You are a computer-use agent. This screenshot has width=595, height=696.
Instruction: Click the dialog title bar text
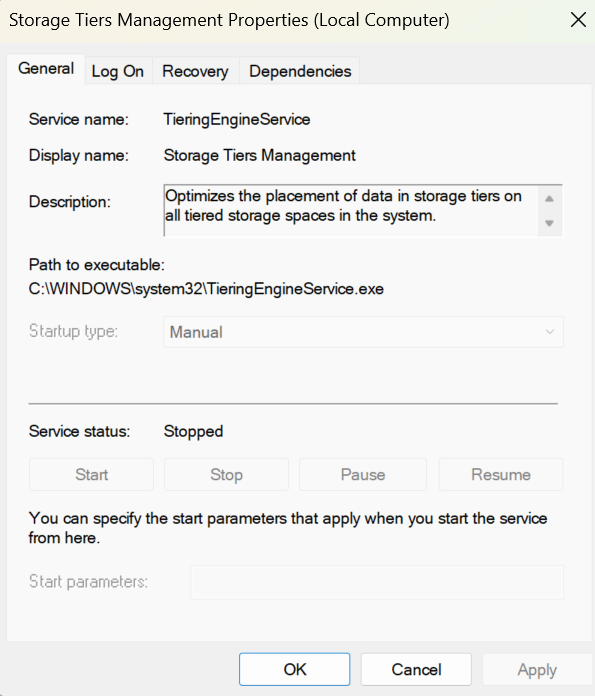click(229, 20)
